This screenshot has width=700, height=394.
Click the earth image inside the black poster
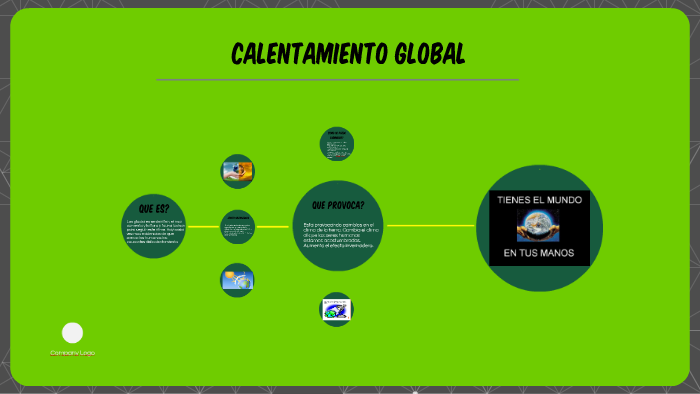[538, 226]
